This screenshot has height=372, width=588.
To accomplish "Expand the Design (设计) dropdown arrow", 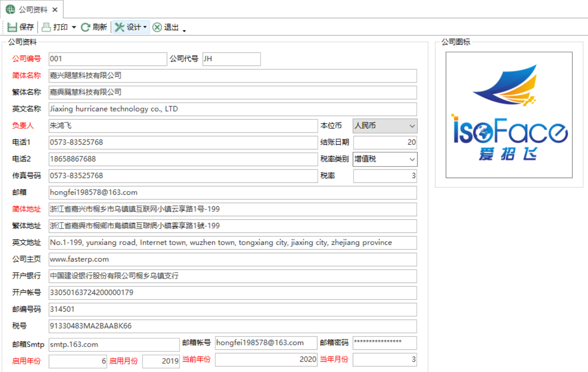I will (145, 27).
